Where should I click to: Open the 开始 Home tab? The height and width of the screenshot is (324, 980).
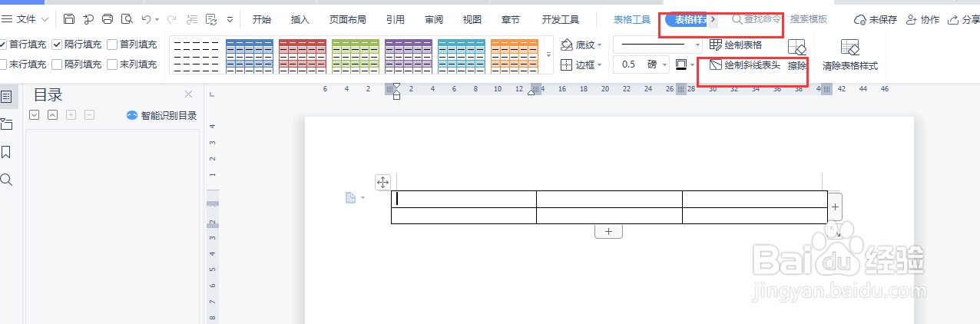(262, 19)
